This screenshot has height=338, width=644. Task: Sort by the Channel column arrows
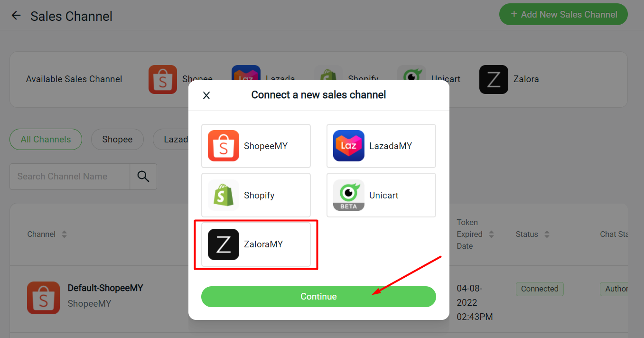click(x=64, y=234)
